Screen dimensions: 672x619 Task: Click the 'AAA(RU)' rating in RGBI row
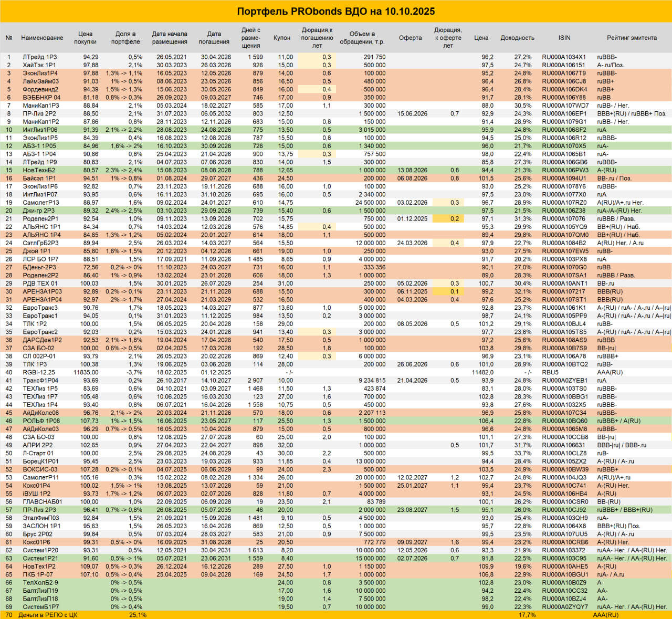(x=610, y=372)
